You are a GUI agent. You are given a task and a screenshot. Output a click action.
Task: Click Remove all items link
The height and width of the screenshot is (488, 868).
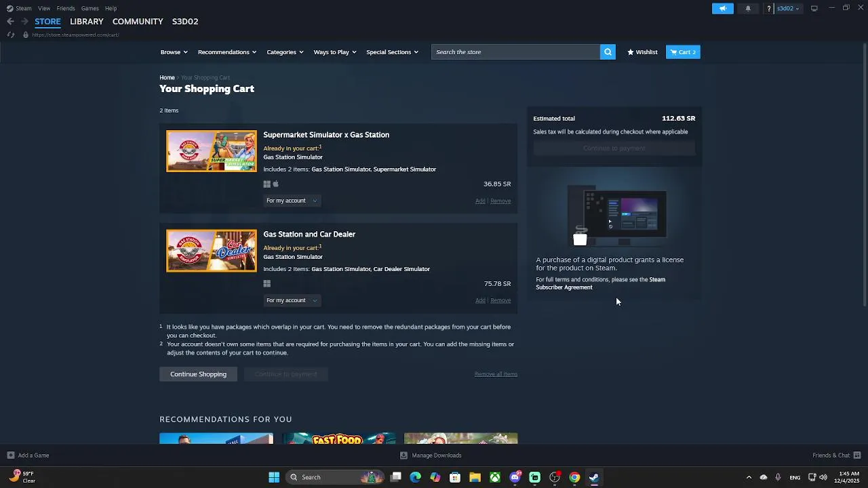tap(496, 374)
